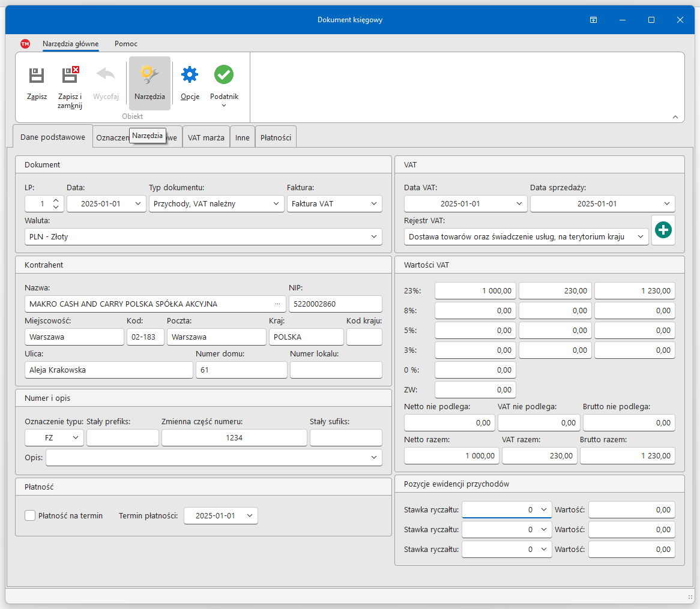Enable Płatność na termin checkbox
Viewport: 700px width, 609px height.
pyautogui.click(x=30, y=515)
